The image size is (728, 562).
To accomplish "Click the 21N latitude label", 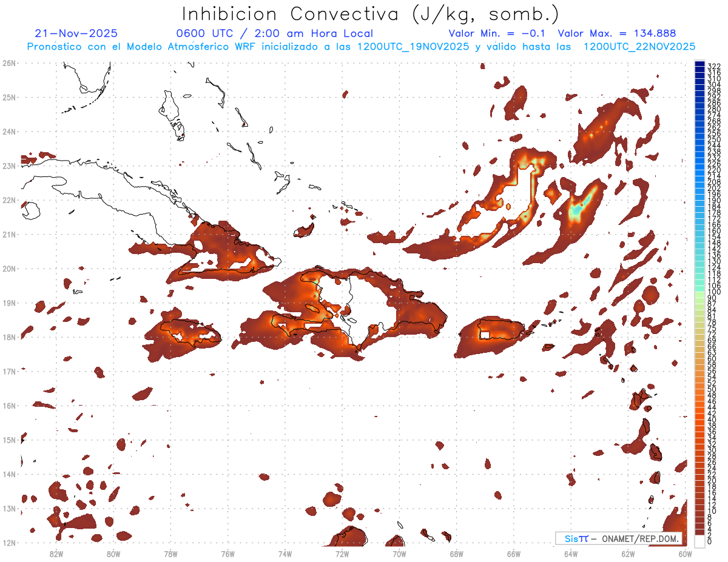I will coord(9,234).
